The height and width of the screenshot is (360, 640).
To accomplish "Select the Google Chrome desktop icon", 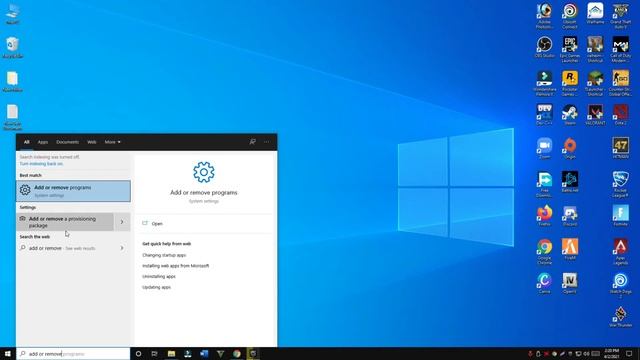I will coord(544,252).
